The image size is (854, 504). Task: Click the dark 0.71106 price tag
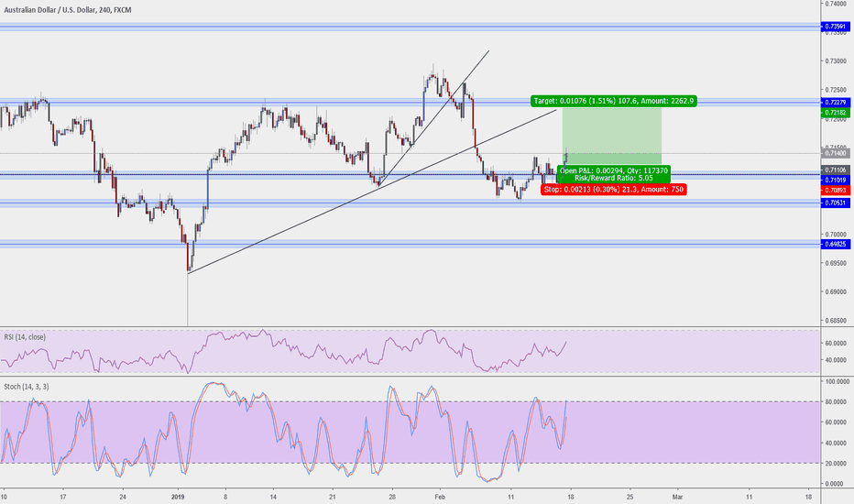click(836, 170)
